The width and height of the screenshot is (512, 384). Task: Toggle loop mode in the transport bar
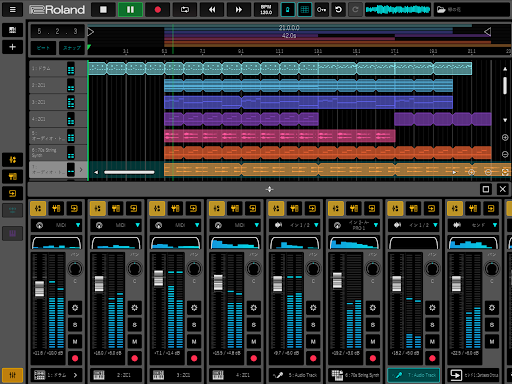click(185, 10)
